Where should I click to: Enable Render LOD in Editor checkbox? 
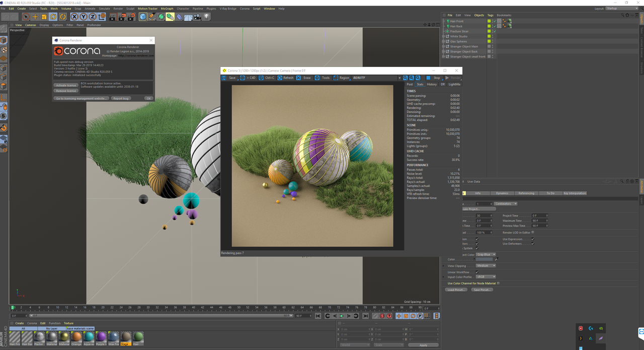pyautogui.click(x=533, y=233)
